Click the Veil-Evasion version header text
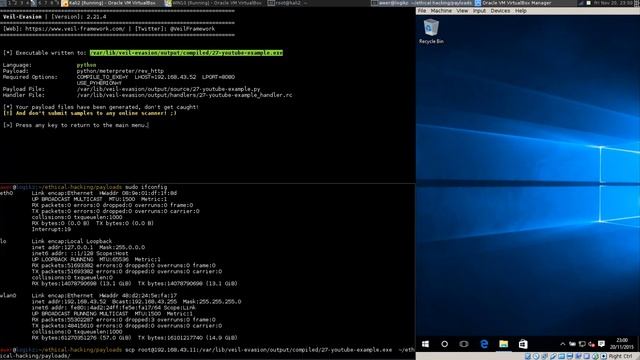 (x=54, y=17)
